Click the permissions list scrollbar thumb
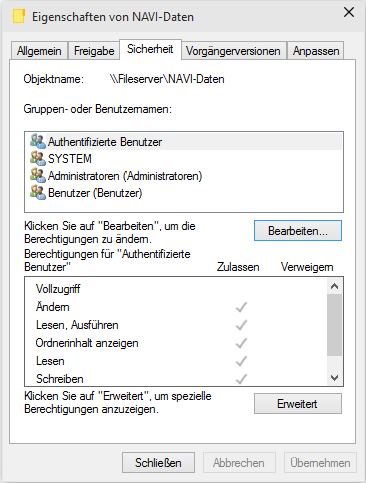 334,325
